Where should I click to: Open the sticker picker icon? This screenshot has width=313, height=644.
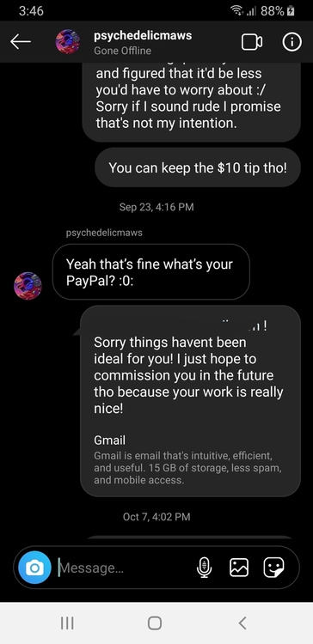273,568
